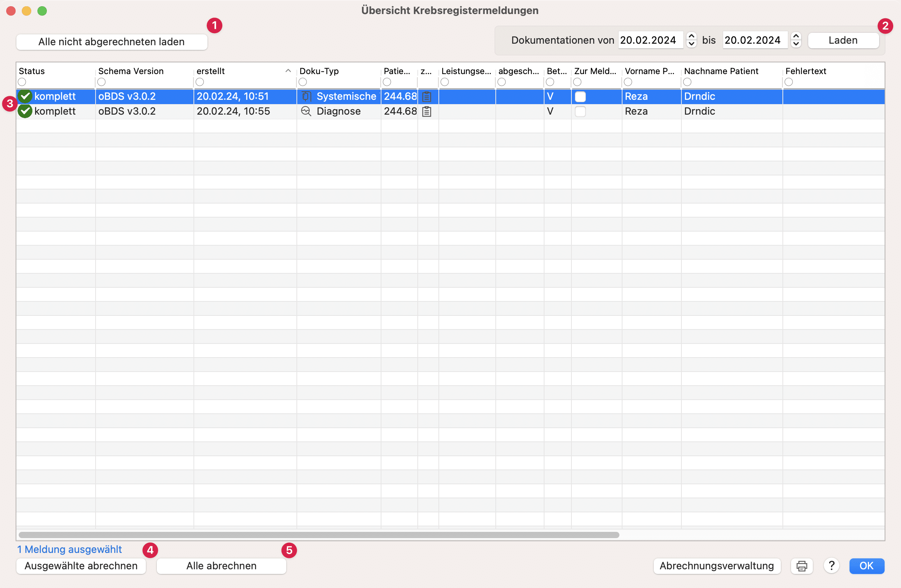Click the stepper of the 'bis' date field
Screen dimensions: 901x588
point(796,40)
